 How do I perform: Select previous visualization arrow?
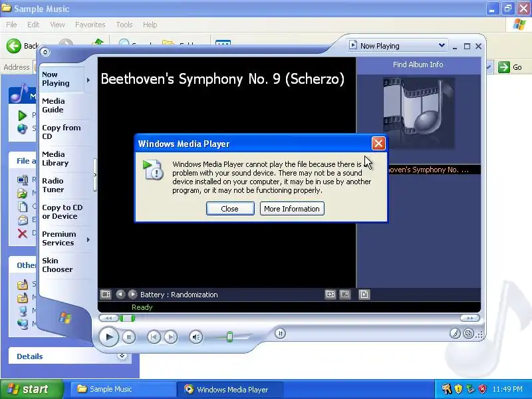pyautogui.click(x=120, y=294)
